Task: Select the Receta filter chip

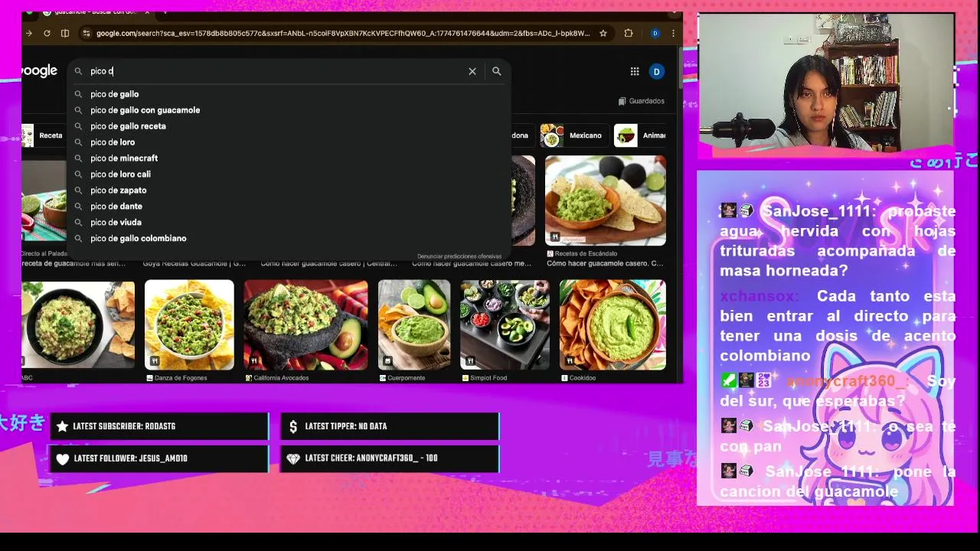Action: click(x=44, y=135)
